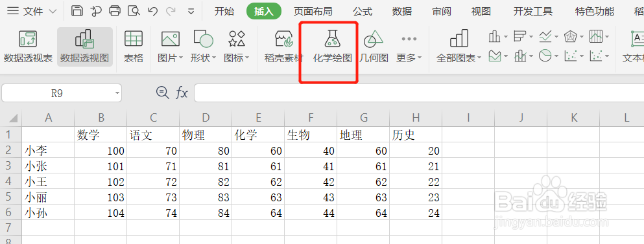This screenshot has height=244, width=644.
Task: Open the 全部图表 all charts gallery
Action: 459,47
